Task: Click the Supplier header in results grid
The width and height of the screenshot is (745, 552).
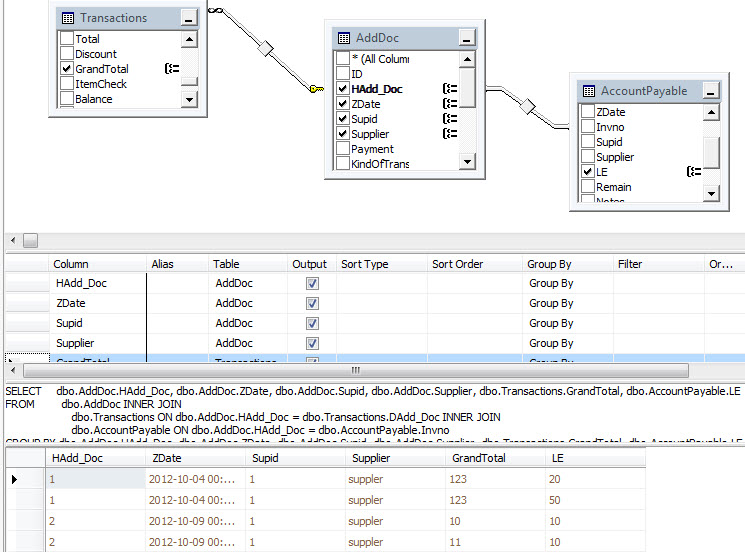Action: click(395, 458)
